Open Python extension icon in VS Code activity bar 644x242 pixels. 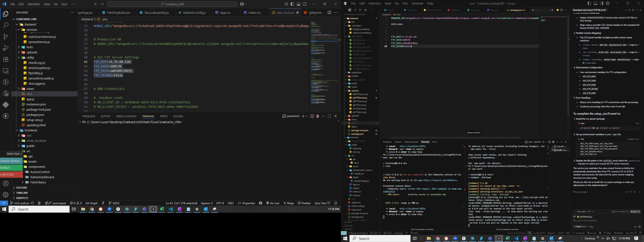click(5, 105)
